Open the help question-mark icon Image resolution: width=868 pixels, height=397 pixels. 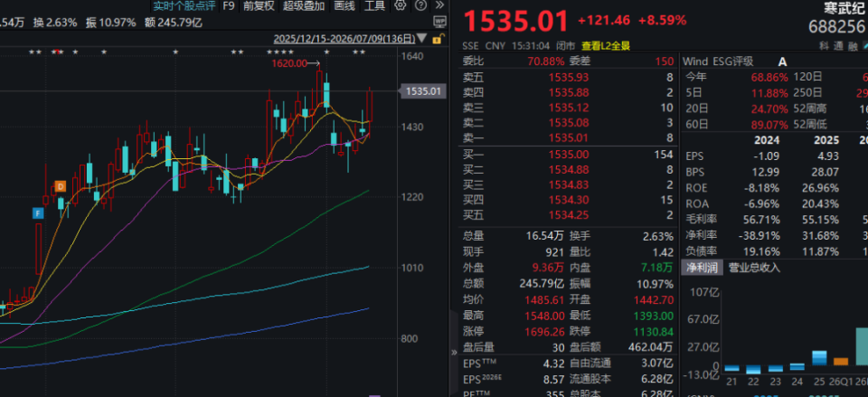(x=420, y=5)
